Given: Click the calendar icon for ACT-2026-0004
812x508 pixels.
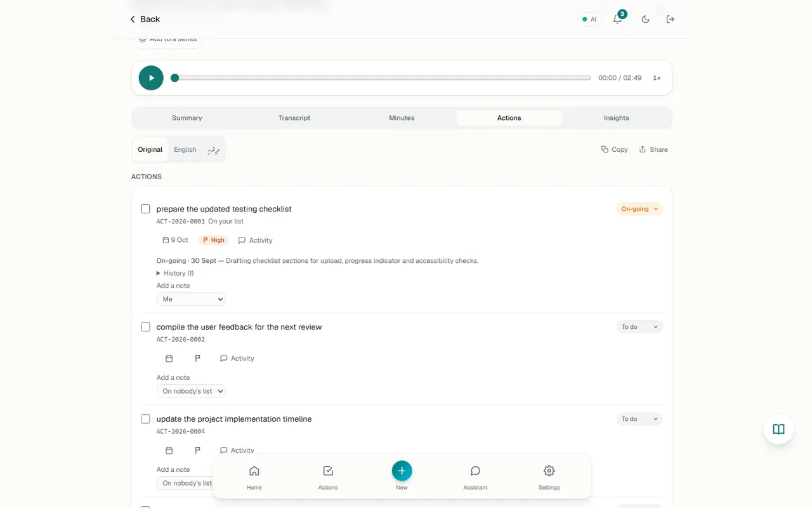Looking at the screenshot, I should coord(169,450).
